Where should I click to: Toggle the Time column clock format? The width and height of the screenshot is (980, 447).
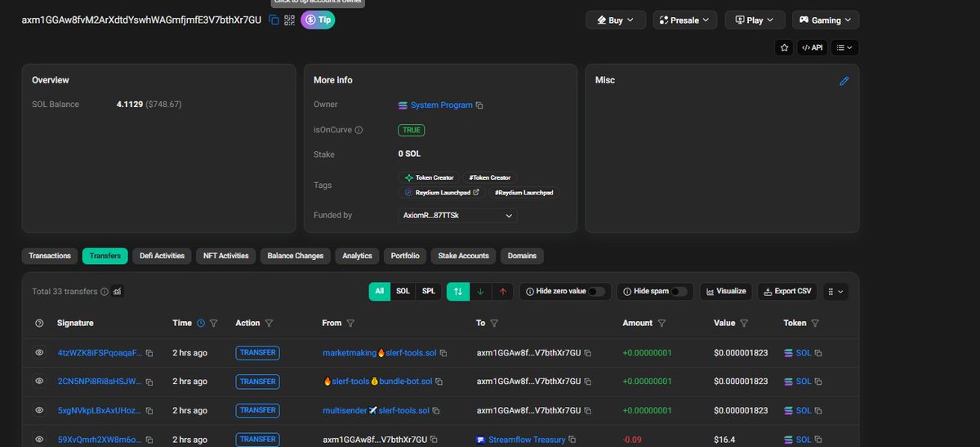pyautogui.click(x=201, y=324)
